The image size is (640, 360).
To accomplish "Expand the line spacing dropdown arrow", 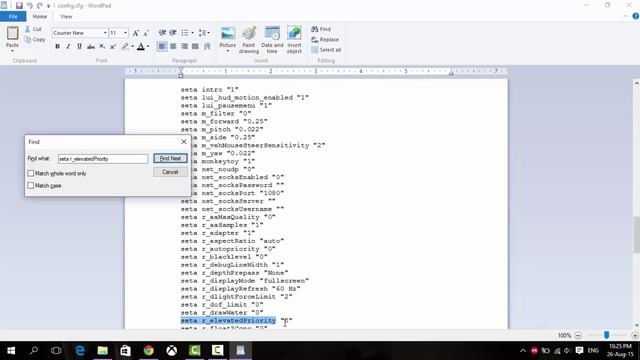I will [209, 33].
